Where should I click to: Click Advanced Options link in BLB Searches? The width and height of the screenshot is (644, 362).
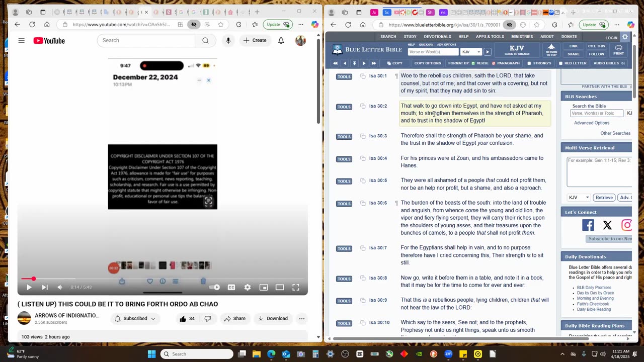pyautogui.click(x=592, y=123)
